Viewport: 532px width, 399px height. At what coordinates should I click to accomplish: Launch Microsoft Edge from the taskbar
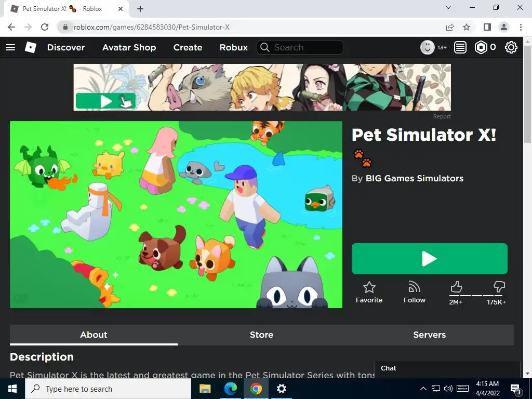point(230,389)
